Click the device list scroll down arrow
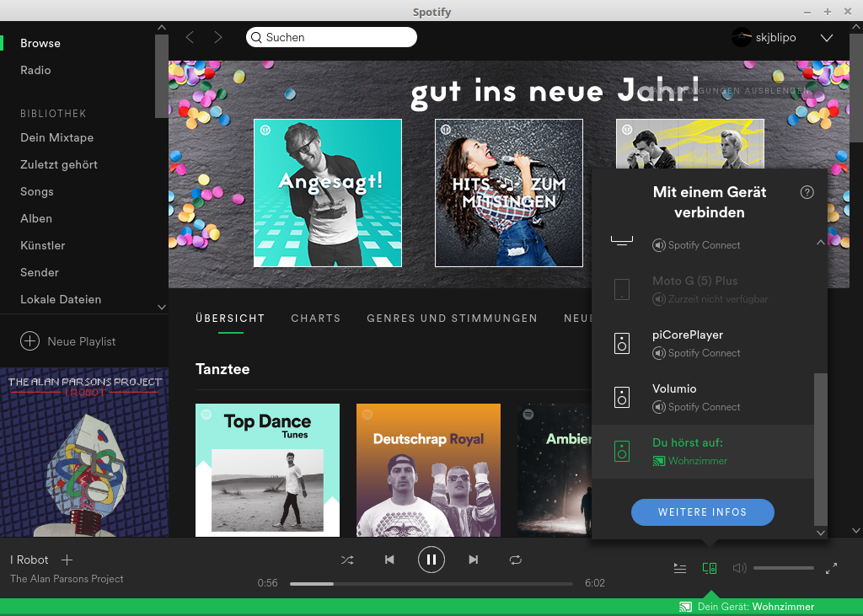The image size is (863, 616). click(821, 533)
